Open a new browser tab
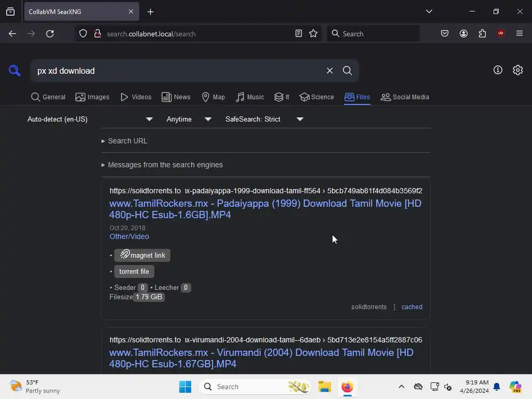This screenshot has width=532, height=399. pyautogui.click(x=150, y=12)
